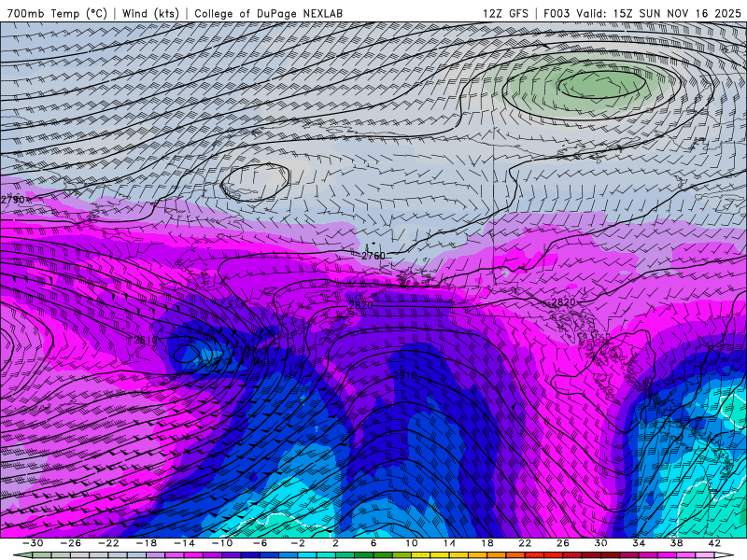Click the '-10' temperature scale label

coord(222,543)
